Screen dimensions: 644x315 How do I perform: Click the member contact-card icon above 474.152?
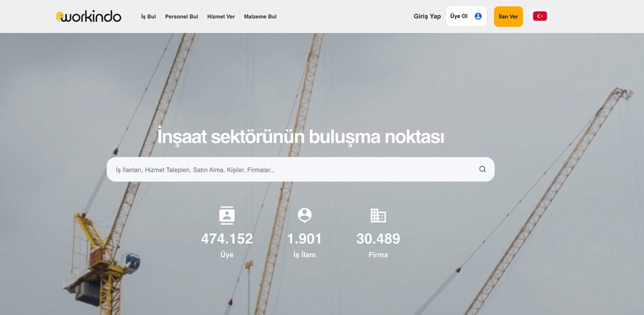227,215
